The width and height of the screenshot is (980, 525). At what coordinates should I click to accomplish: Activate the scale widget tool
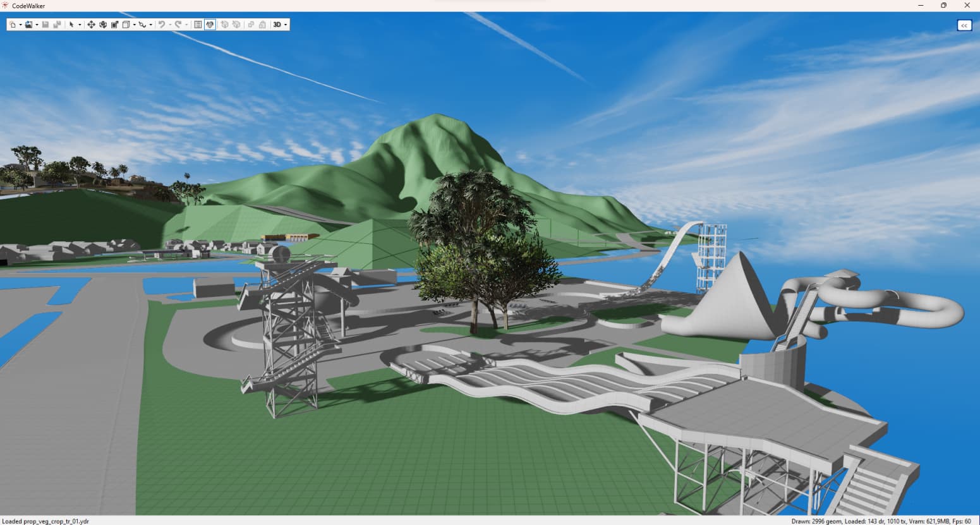click(114, 25)
